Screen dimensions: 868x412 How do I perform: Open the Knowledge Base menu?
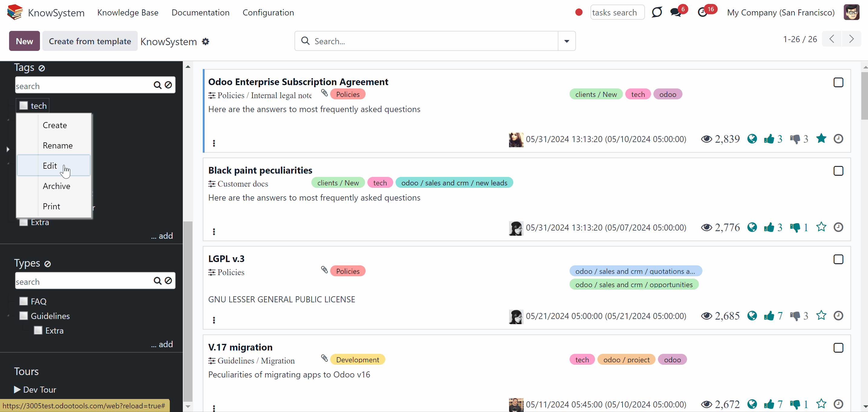pos(128,12)
